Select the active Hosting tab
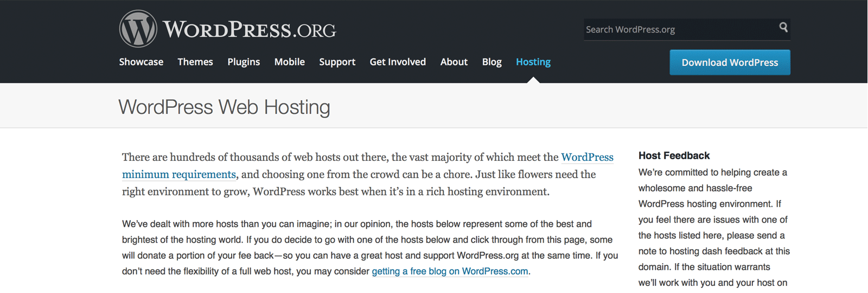The image size is (868, 293). (533, 62)
